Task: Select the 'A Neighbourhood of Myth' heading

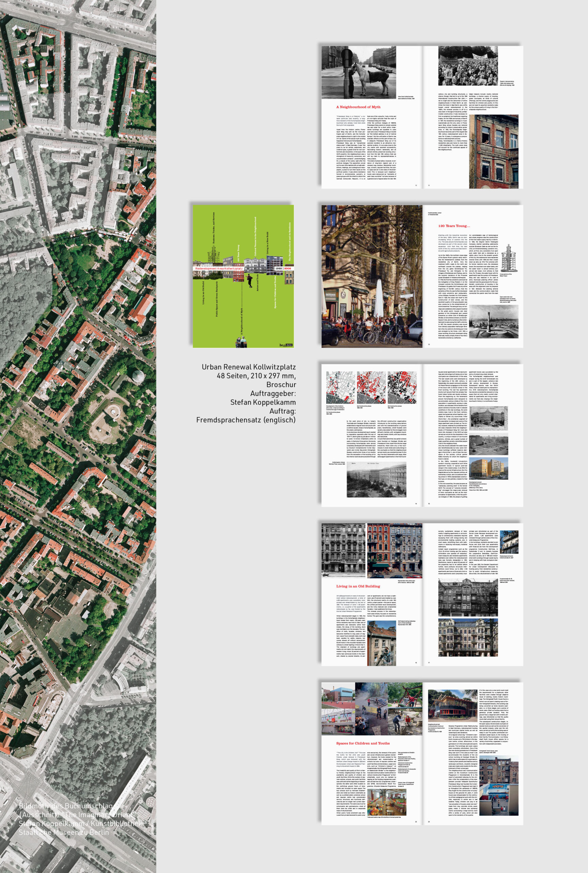Action: tap(358, 107)
